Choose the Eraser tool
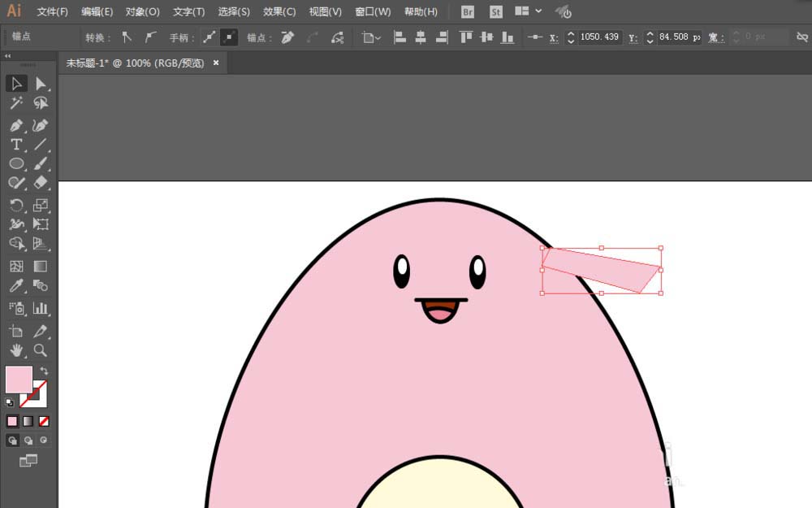Viewport: 812px width, 508px height. [41, 183]
